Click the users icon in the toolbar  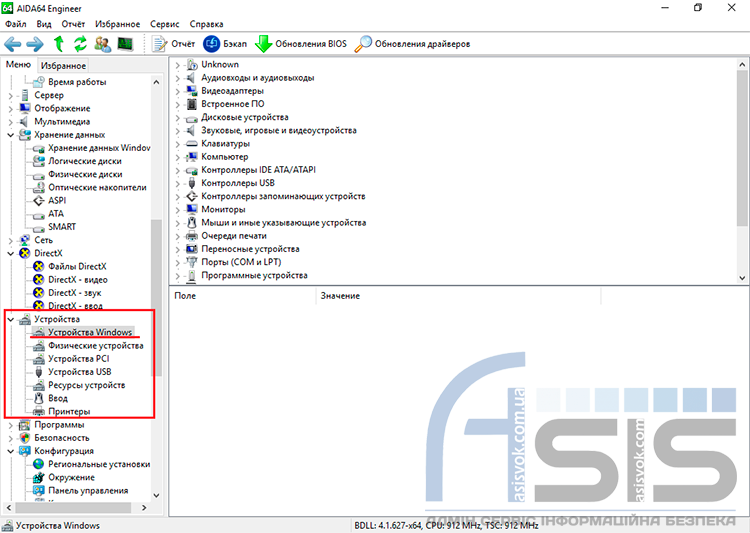click(x=102, y=44)
